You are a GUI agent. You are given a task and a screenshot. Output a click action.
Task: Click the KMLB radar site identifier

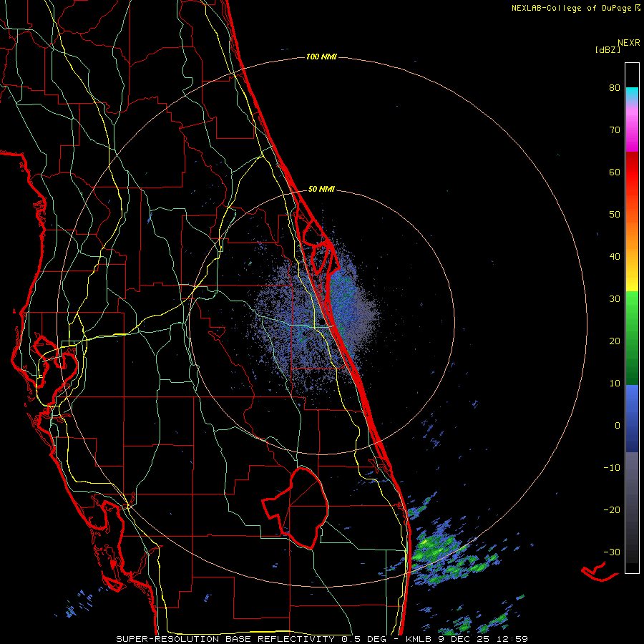tap(421, 639)
